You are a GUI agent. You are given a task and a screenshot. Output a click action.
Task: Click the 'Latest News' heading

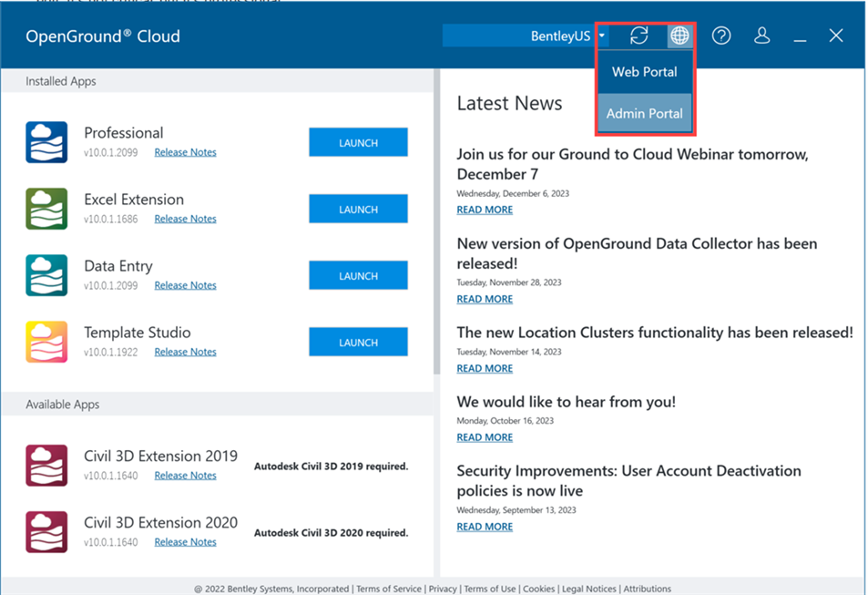coord(509,103)
